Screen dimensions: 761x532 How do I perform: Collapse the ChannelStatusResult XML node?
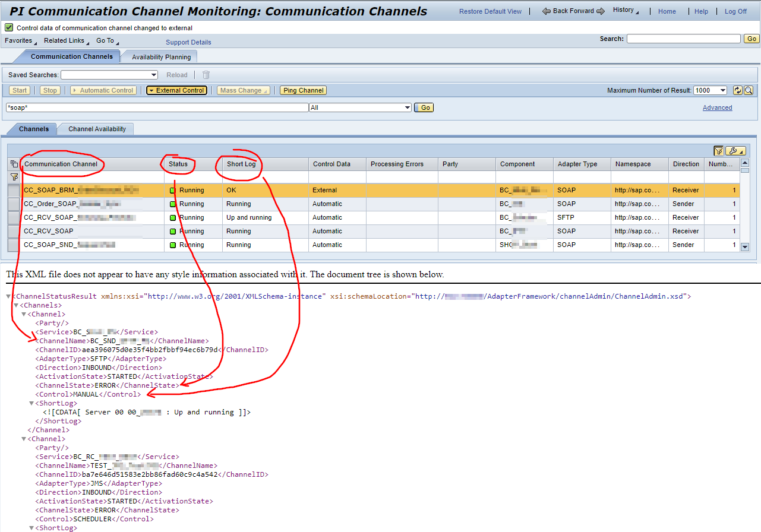pyautogui.click(x=8, y=296)
